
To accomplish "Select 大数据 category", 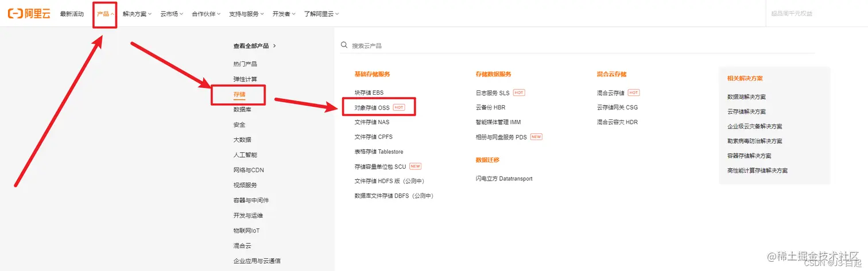I will pos(242,140).
